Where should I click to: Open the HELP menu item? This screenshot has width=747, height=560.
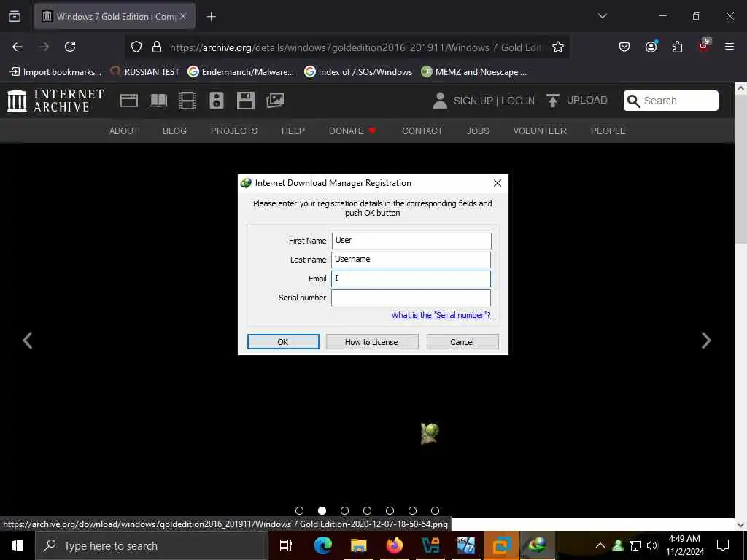(x=293, y=131)
